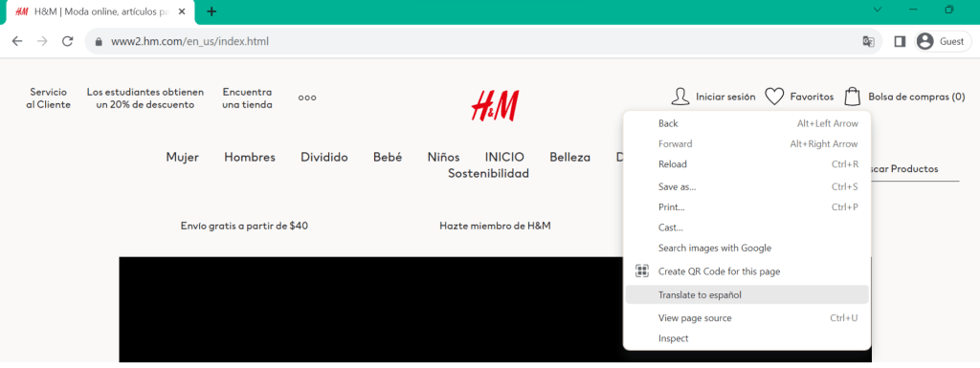Open the Guest profile avatar

tap(924, 42)
